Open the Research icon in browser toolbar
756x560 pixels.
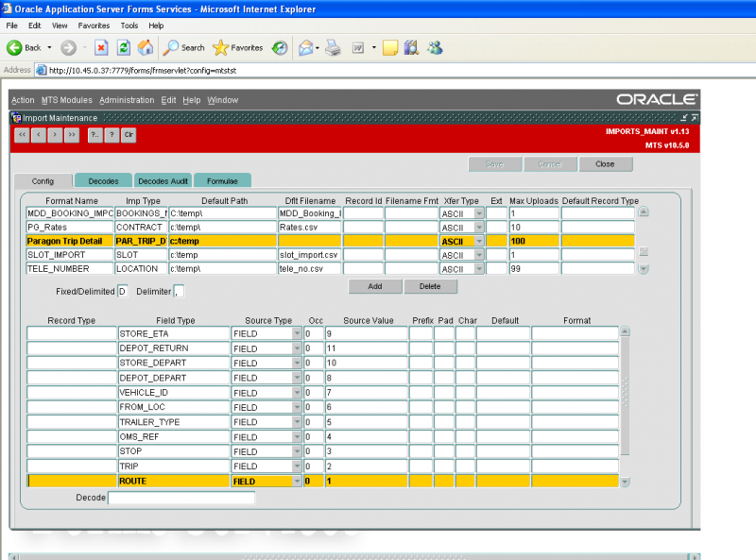click(411, 48)
